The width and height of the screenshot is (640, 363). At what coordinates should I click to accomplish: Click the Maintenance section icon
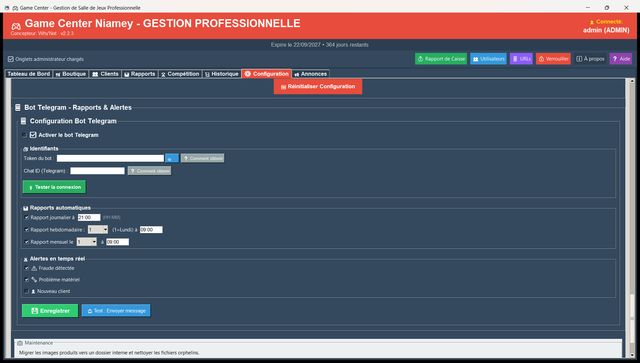tap(20, 343)
